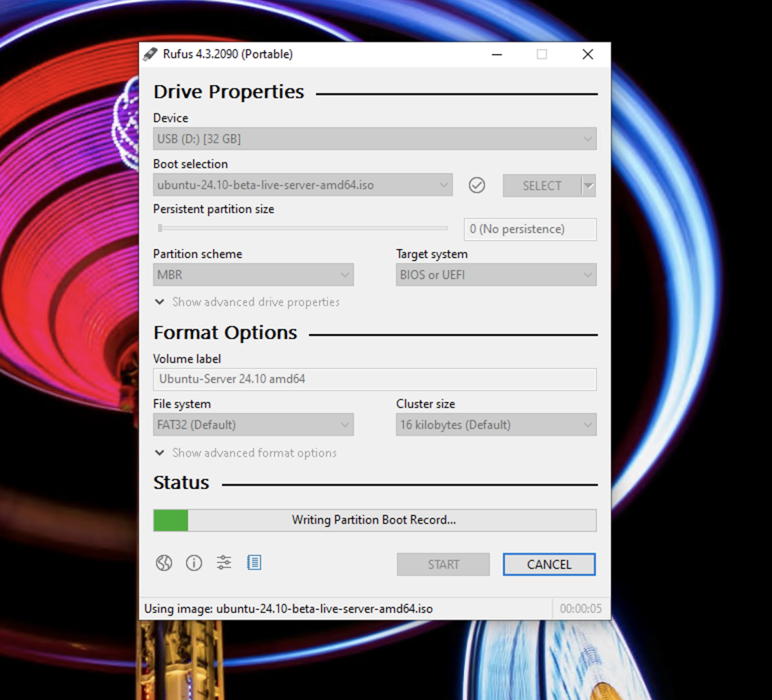
Task: Open the File system FAT32 dropdown
Action: (x=253, y=425)
